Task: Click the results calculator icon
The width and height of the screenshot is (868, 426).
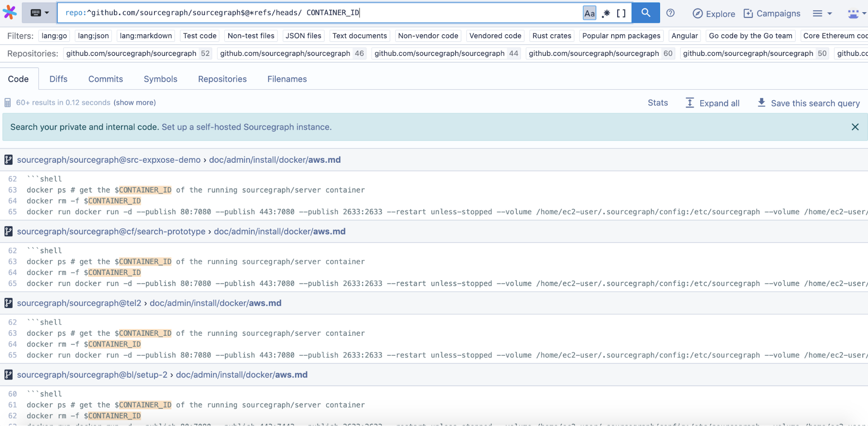Action: pos(8,103)
